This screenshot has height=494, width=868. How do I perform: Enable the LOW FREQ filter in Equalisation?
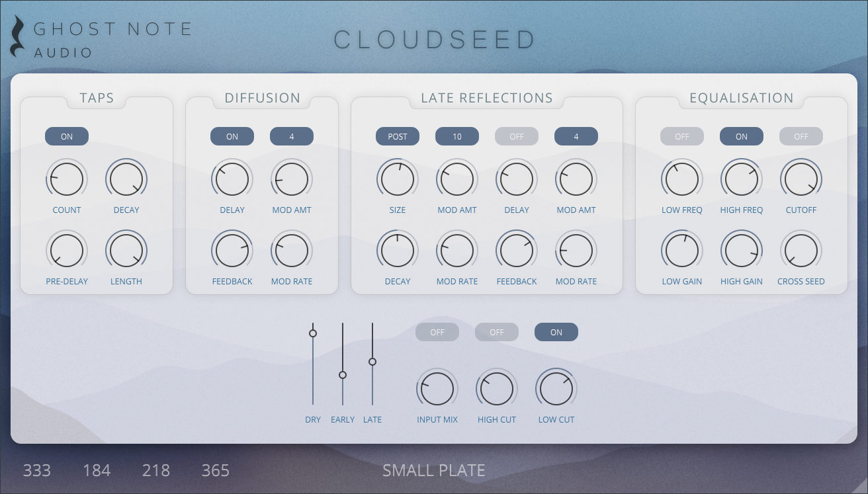(681, 136)
